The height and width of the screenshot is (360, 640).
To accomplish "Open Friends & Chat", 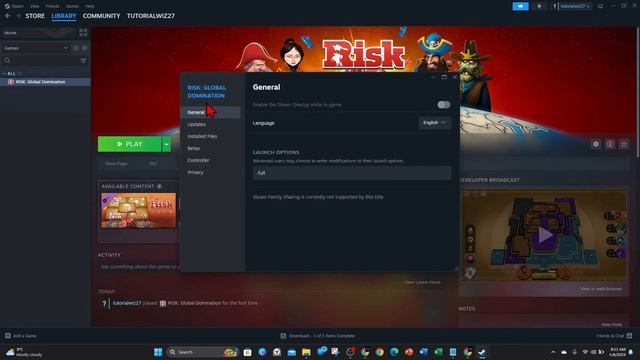I will tap(614, 336).
